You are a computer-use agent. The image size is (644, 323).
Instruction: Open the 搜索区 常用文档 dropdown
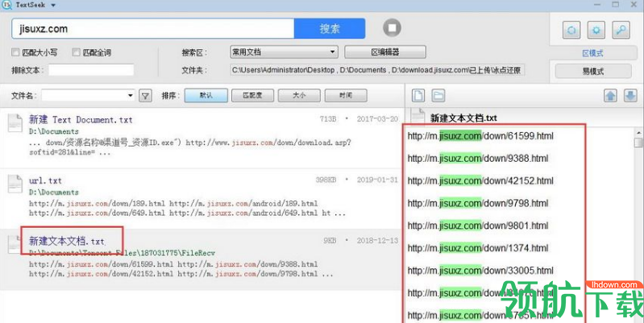[x=284, y=52]
